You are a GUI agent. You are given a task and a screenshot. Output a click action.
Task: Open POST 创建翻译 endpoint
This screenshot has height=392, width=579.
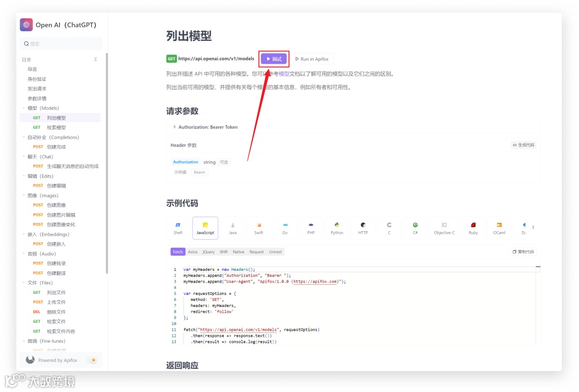[60, 273]
